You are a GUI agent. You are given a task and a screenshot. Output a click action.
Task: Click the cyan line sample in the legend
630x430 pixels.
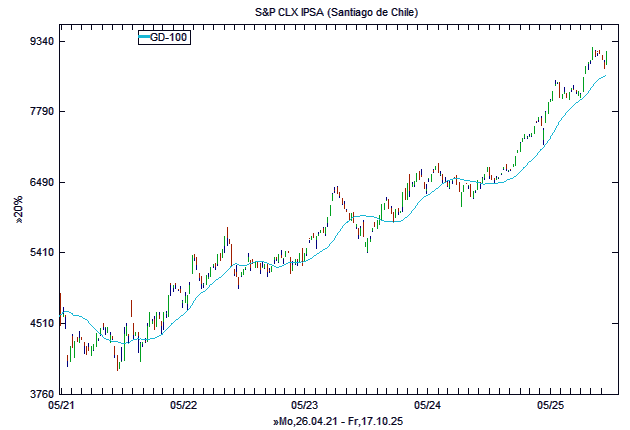(144, 37)
